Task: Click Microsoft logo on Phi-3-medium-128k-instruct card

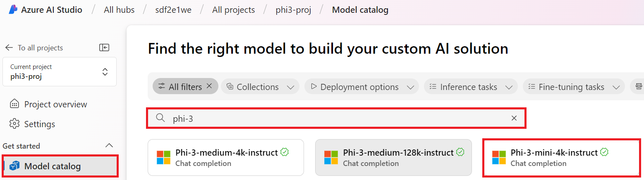Action: [331, 157]
